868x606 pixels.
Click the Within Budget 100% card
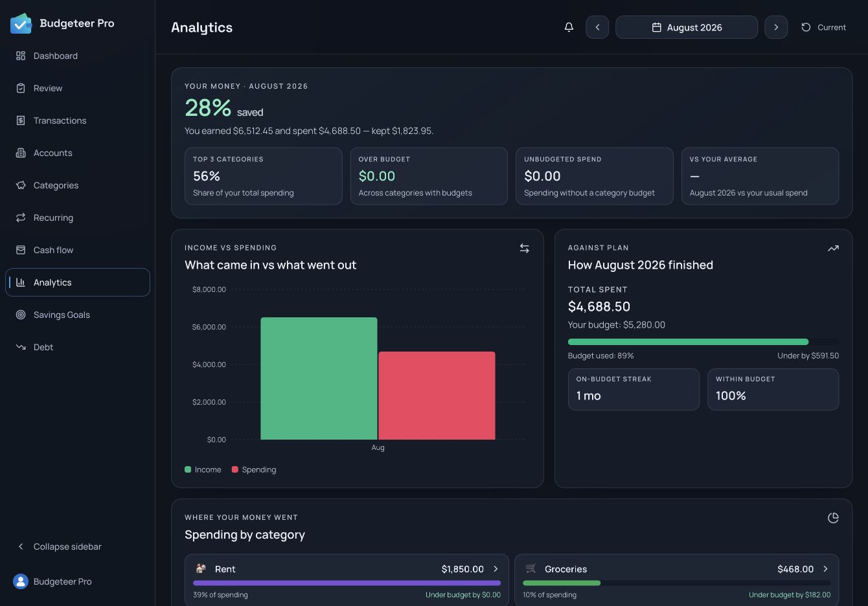pos(773,389)
